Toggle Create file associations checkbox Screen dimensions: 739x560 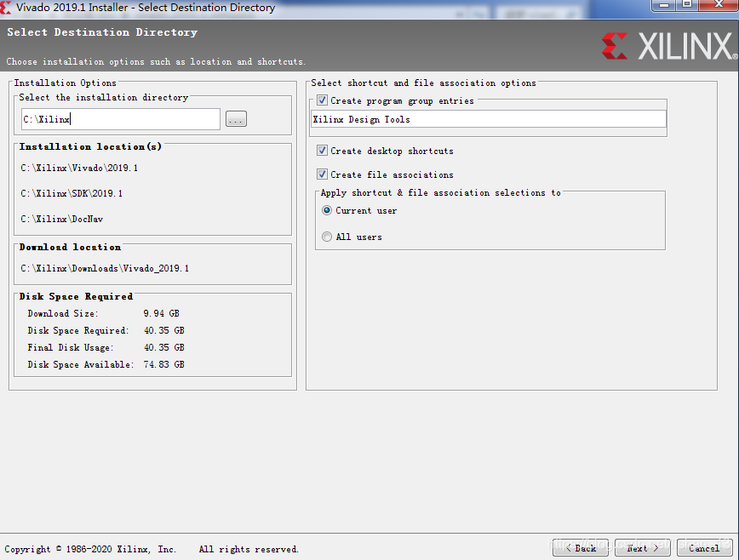[x=323, y=174]
